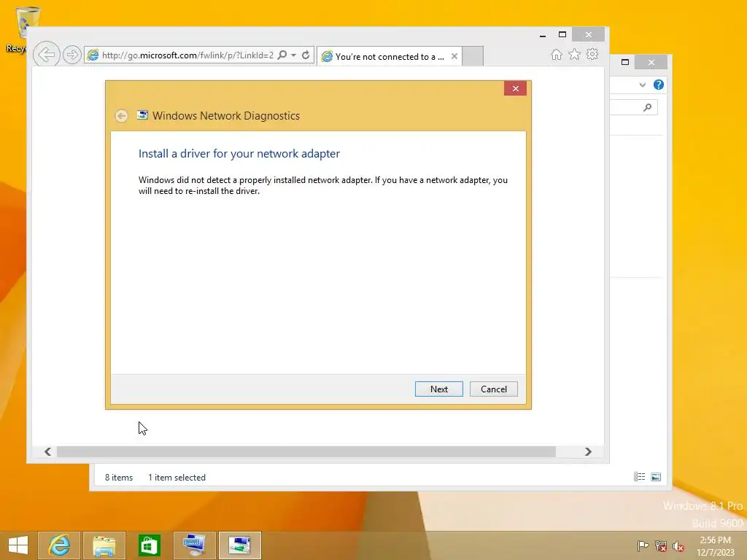The width and height of the screenshot is (747, 560).
Task: Close the Internet Explorer window
Action: pyautogui.click(x=589, y=34)
